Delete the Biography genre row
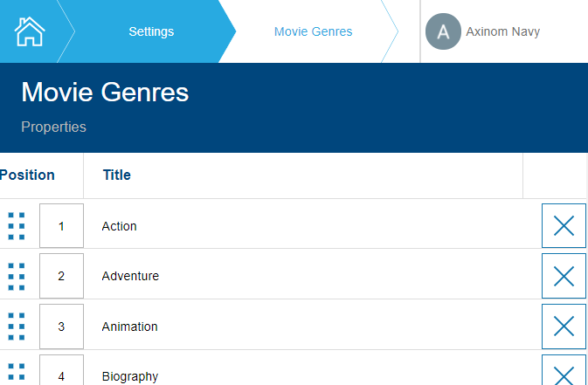The image size is (588, 385). pos(564,372)
